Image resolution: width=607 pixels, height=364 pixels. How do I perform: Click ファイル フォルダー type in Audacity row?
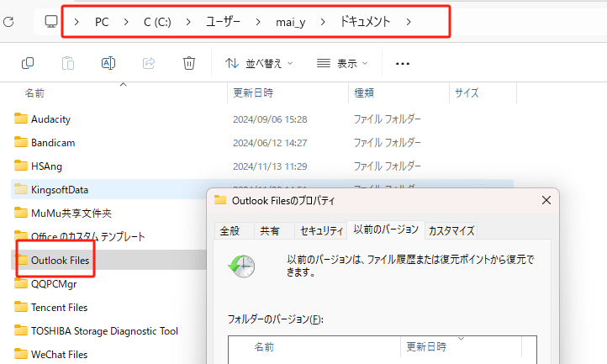pos(387,119)
